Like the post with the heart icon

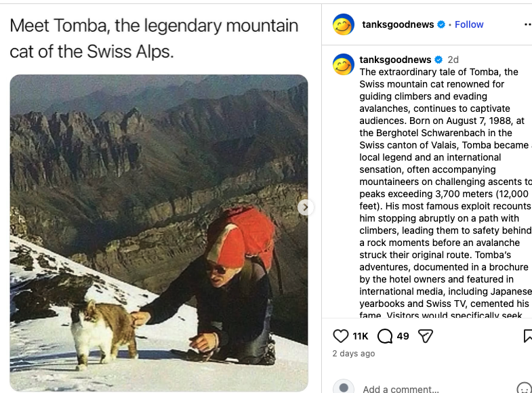tap(341, 336)
